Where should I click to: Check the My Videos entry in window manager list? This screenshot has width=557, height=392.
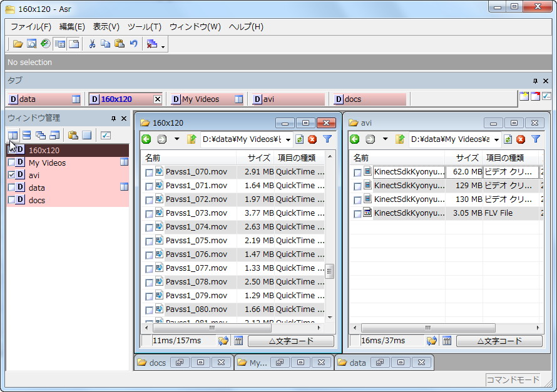(11, 163)
